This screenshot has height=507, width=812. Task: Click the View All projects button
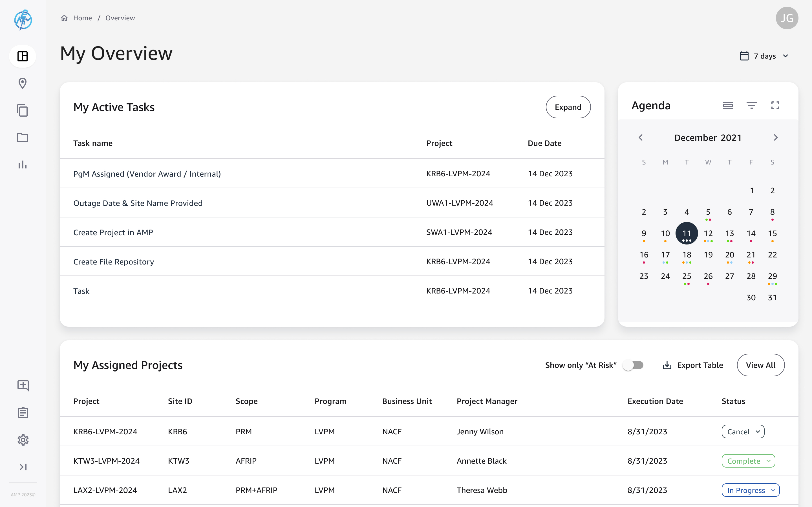[760, 365]
